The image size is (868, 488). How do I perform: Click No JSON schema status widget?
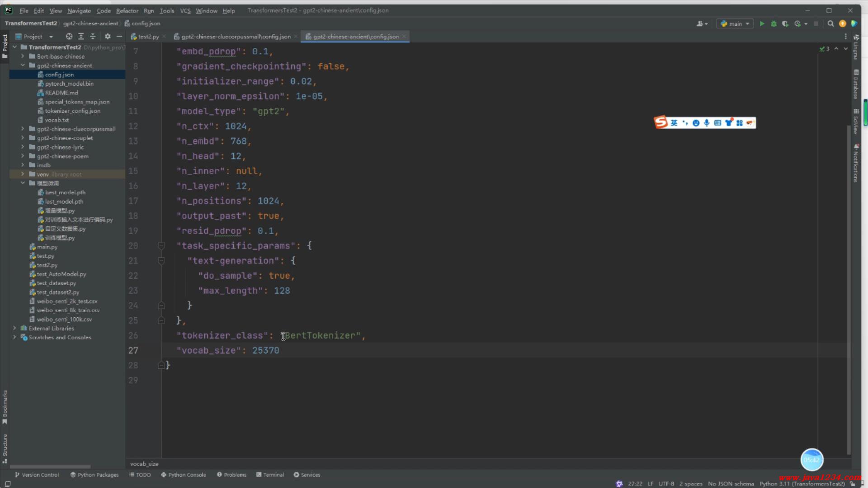click(731, 484)
